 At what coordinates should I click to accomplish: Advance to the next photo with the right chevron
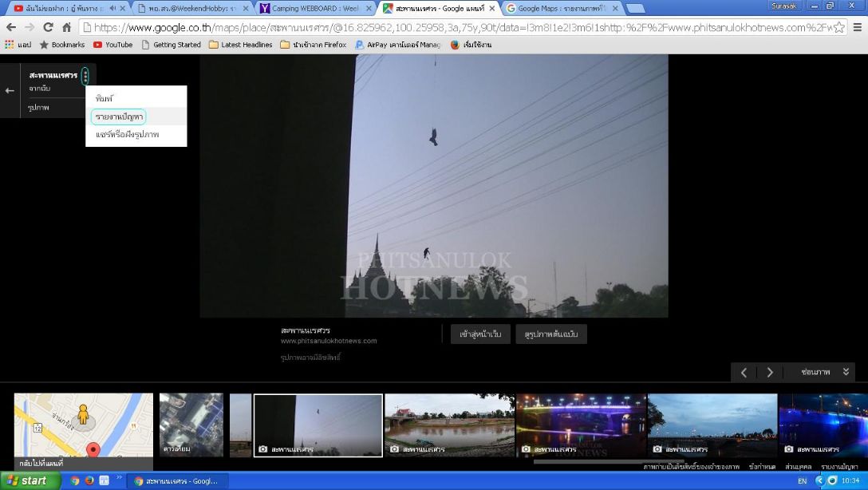(x=770, y=372)
